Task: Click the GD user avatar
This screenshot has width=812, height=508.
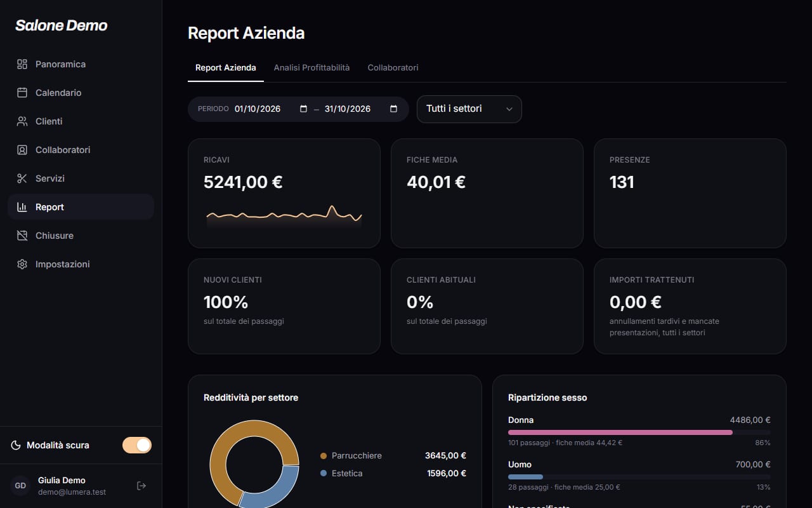Action: [x=20, y=486]
